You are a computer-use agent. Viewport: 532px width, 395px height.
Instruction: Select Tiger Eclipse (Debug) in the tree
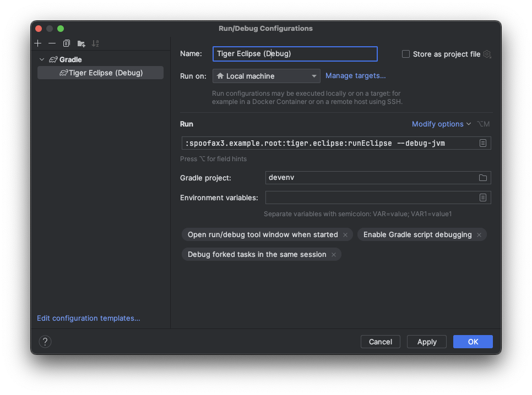click(x=100, y=73)
